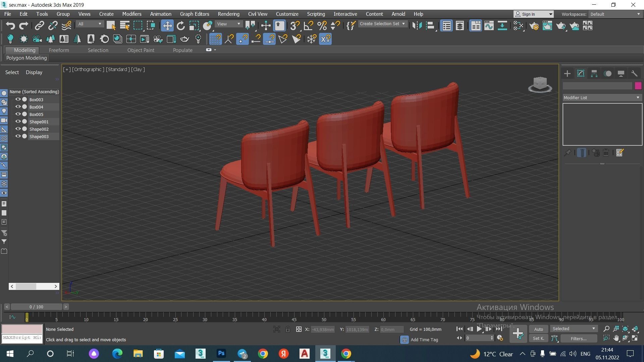Click the pink object color swatch
This screenshot has width=644, height=362.
pyautogui.click(x=638, y=86)
